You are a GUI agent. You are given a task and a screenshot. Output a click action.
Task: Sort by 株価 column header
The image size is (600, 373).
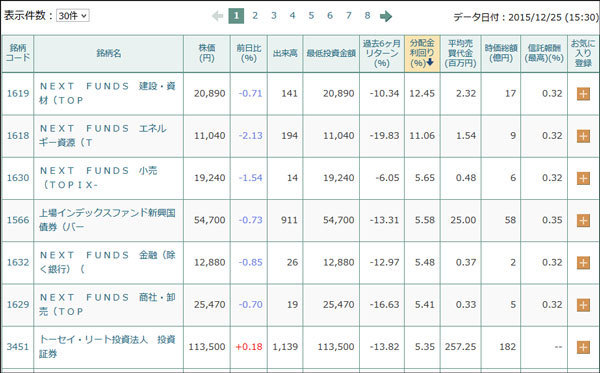[207, 53]
